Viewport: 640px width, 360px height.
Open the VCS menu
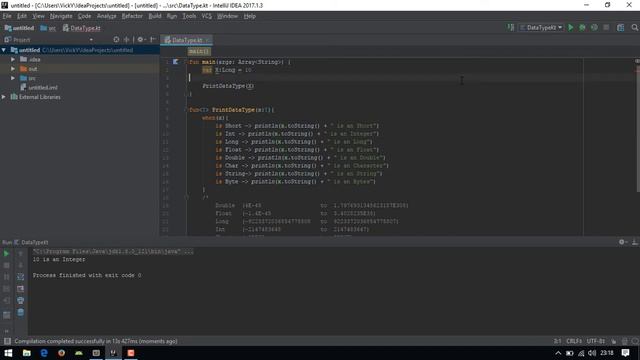pyautogui.click(x=207, y=16)
